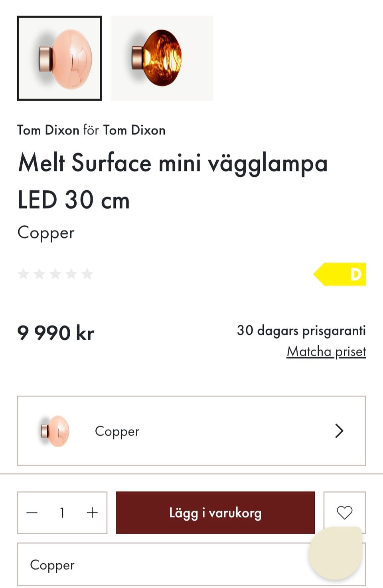The image size is (383, 588).
Task: Decrease quantity with the minus icon
Action: (x=32, y=513)
